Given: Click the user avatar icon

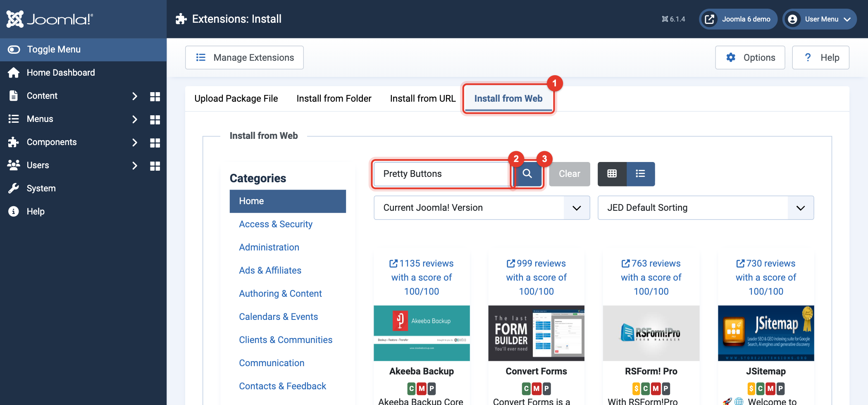Looking at the screenshot, I should 792,19.
